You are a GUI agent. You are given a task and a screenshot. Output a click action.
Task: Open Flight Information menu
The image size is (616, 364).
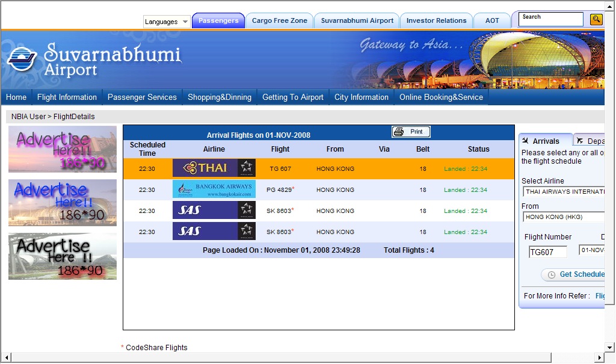pos(67,97)
